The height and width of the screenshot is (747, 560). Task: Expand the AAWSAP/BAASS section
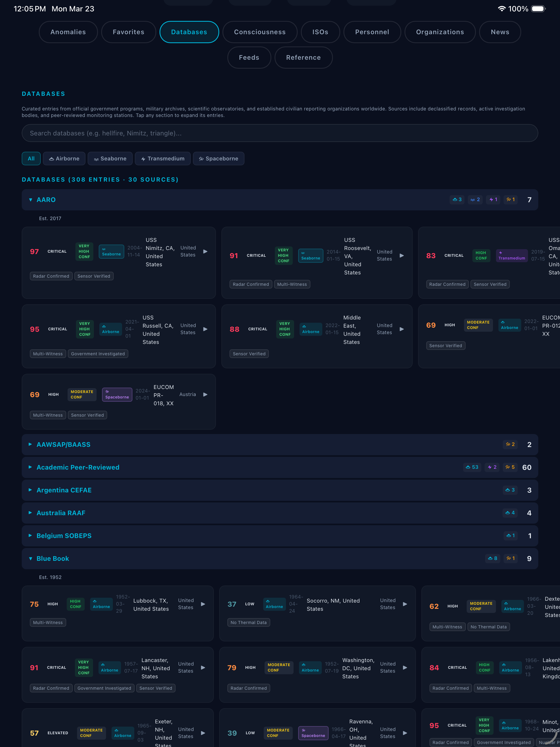point(280,444)
